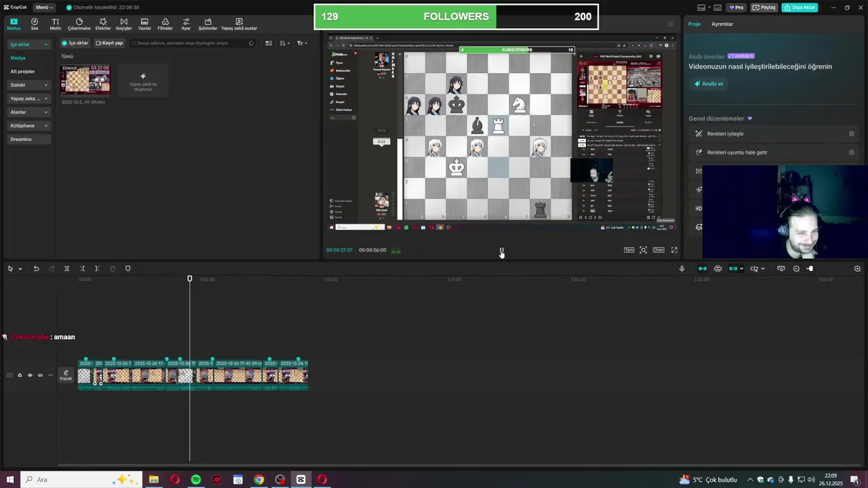Toggle track visibility eye icon
The width and height of the screenshot is (868, 488).
coord(29,375)
